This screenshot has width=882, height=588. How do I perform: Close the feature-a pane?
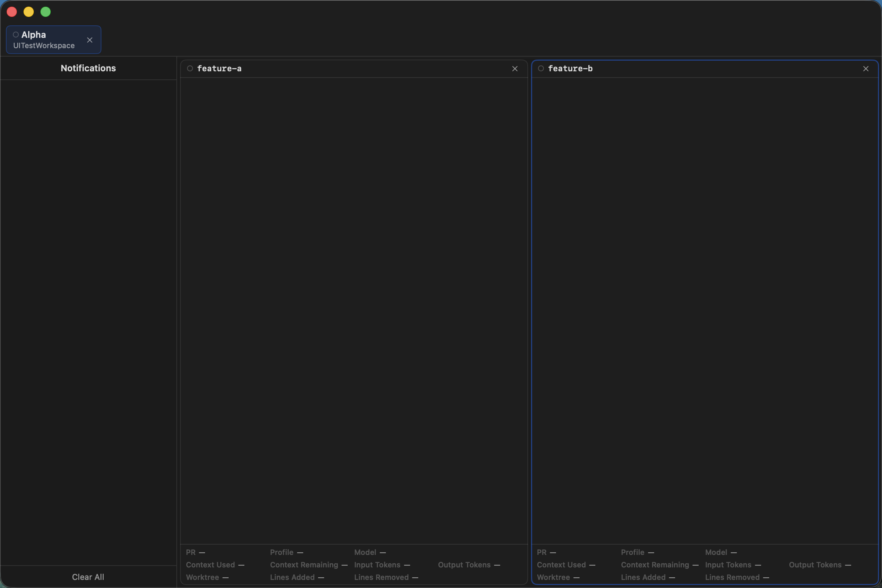pyautogui.click(x=515, y=69)
